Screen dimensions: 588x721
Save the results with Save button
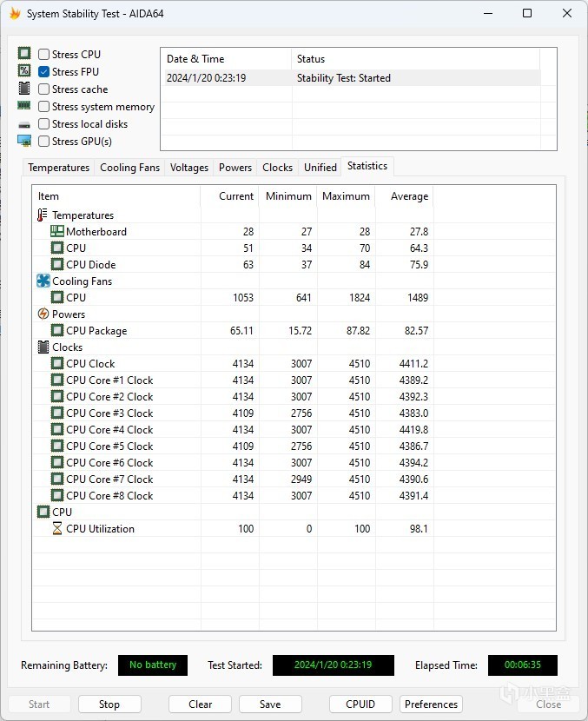tap(270, 704)
